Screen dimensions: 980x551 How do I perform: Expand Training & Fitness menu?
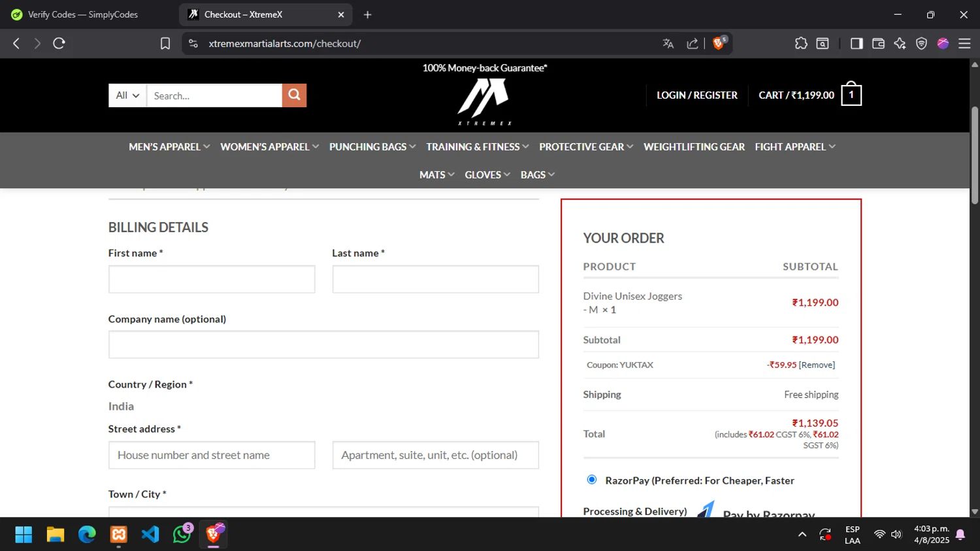click(x=478, y=147)
